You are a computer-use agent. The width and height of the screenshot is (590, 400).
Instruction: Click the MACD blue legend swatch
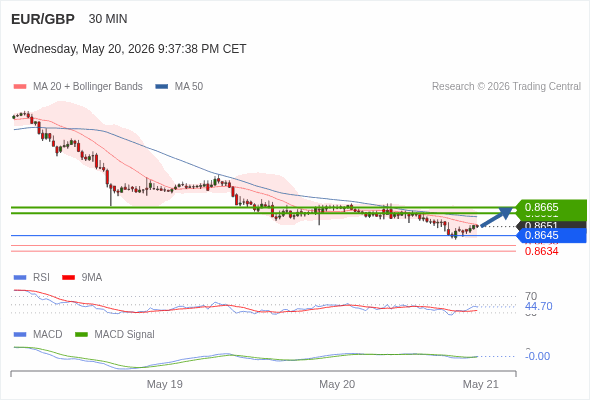[20, 335]
